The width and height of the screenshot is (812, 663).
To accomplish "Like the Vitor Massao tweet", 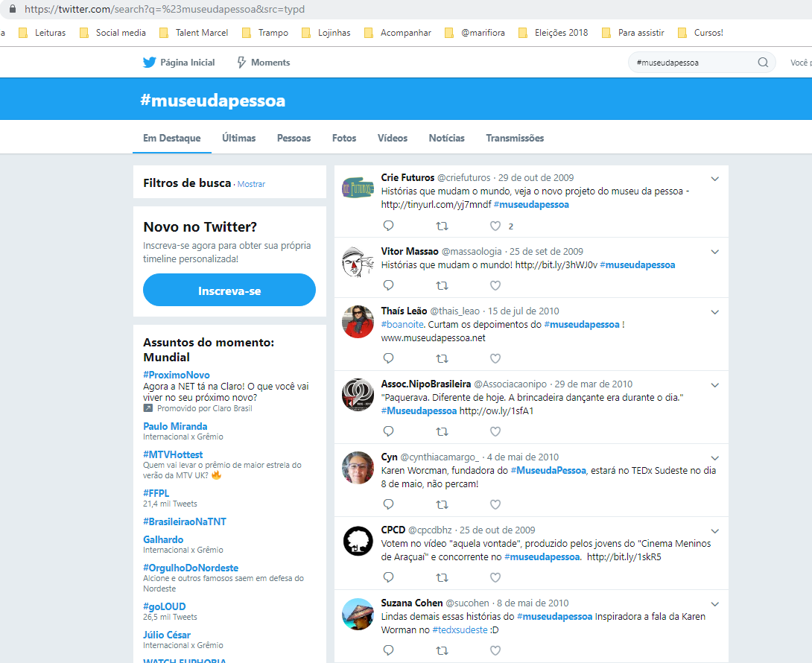I will point(495,285).
